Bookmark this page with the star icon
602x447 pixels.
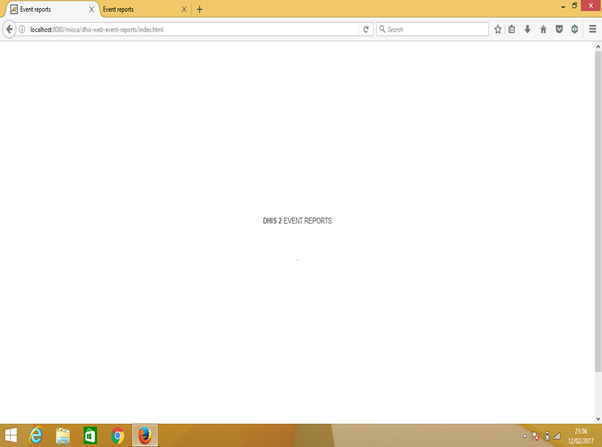498,29
